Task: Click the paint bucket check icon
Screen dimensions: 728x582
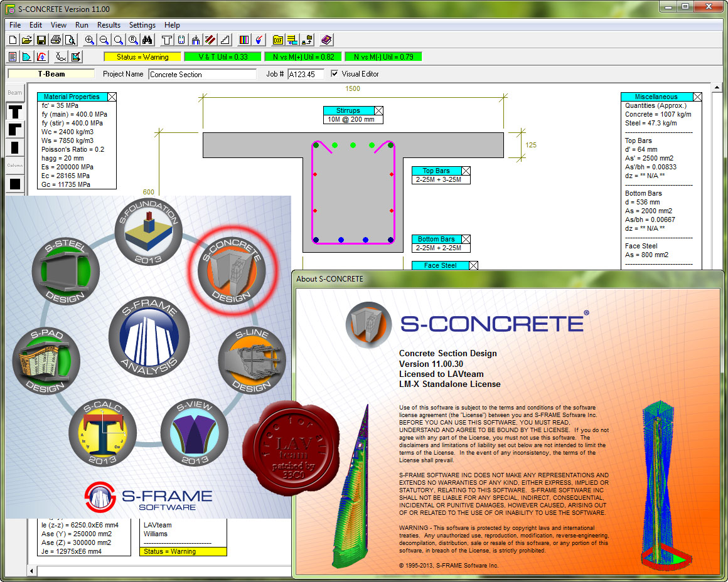Action: point(259,40)
